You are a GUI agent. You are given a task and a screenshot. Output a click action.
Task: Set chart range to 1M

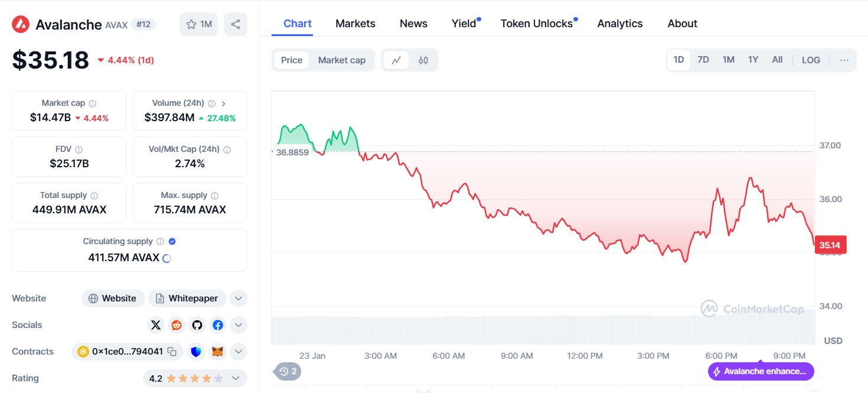click(729, 60)
